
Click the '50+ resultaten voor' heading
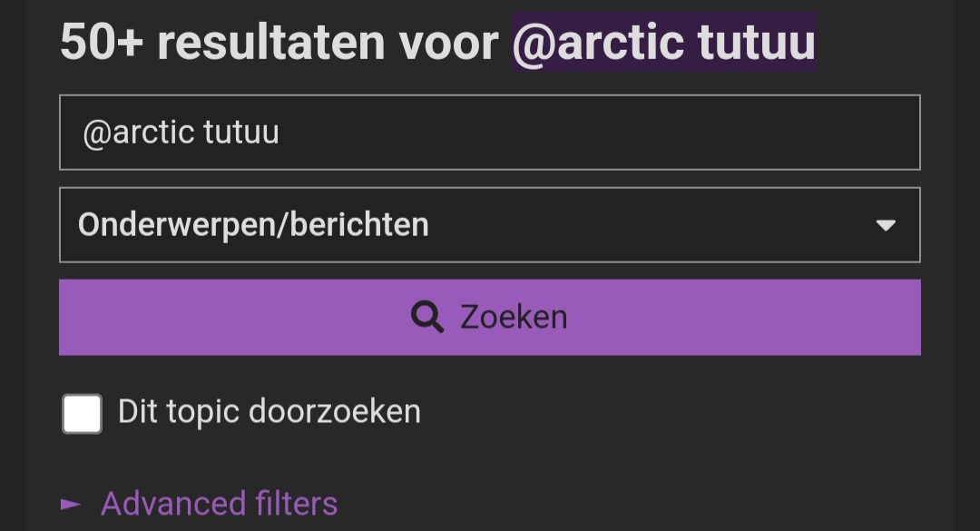279,42
